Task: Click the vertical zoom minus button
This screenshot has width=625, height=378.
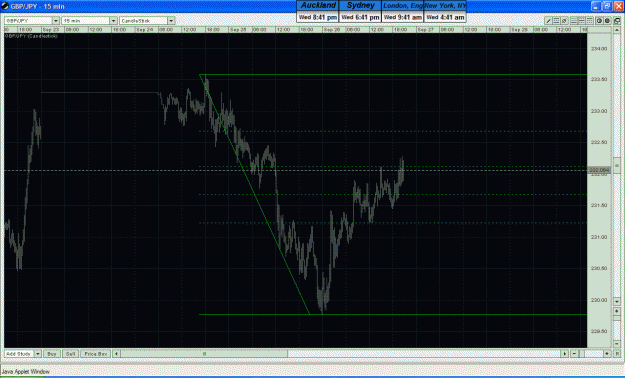Action: pos(617,344)
